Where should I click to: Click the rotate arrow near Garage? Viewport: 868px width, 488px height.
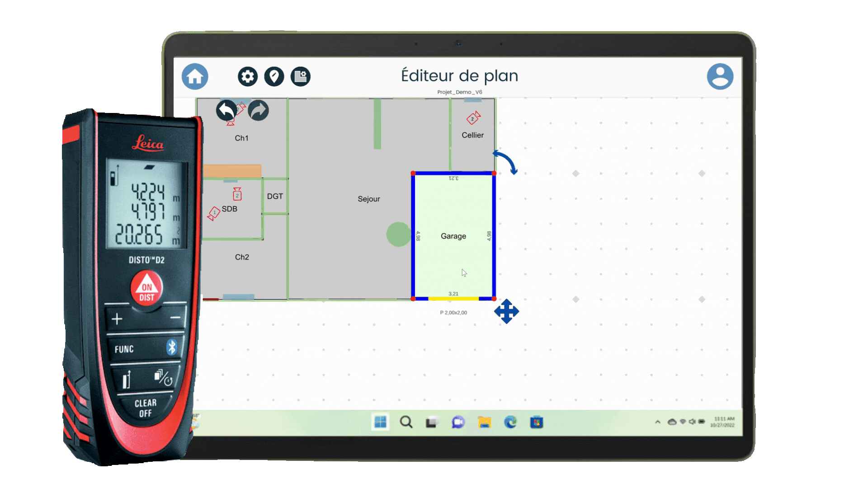click(x=505, y=162)
